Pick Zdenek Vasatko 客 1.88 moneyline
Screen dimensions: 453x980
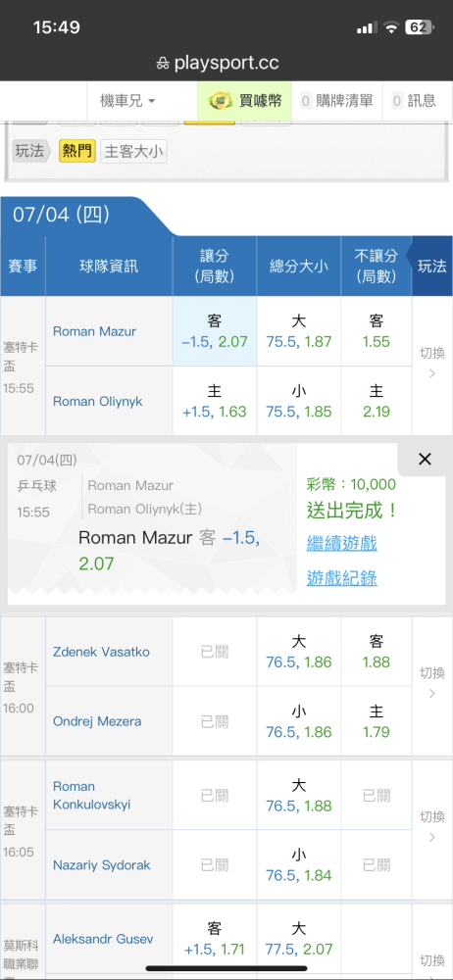click(x=377, y=652)
